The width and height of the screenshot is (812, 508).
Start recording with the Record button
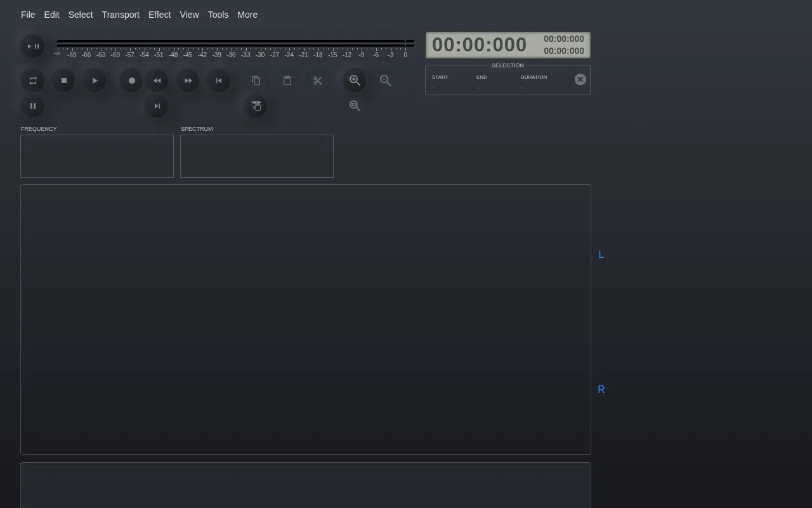tap(132, 81)
